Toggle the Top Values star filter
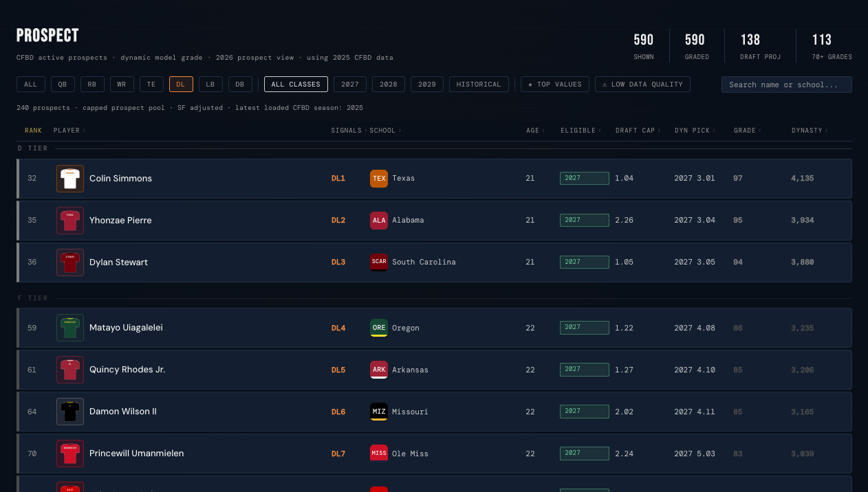Image resolution: width=868 pixels, height=492 pixels. [x=555, y=85]
